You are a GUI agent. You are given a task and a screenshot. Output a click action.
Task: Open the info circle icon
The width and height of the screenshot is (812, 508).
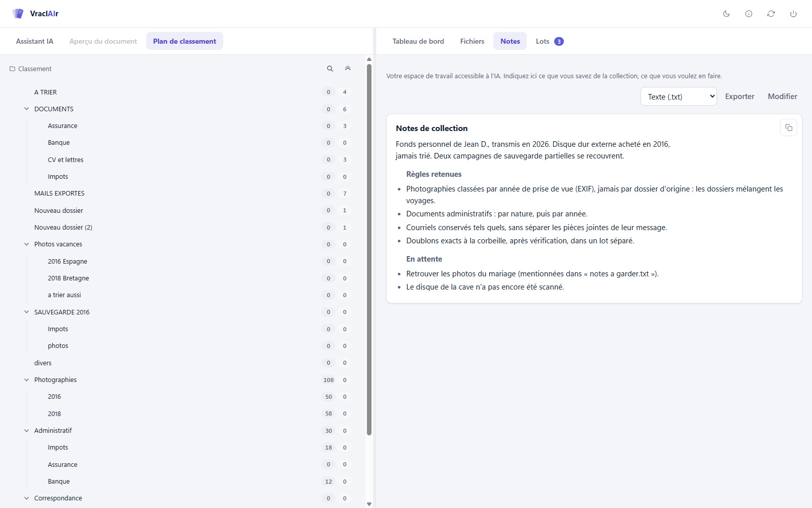[x=749, y=14]
